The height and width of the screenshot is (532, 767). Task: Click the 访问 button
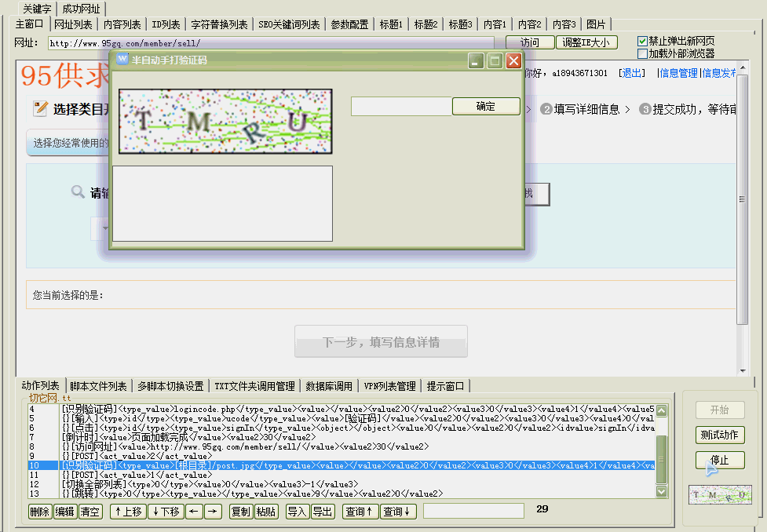[x=530, y=42]
